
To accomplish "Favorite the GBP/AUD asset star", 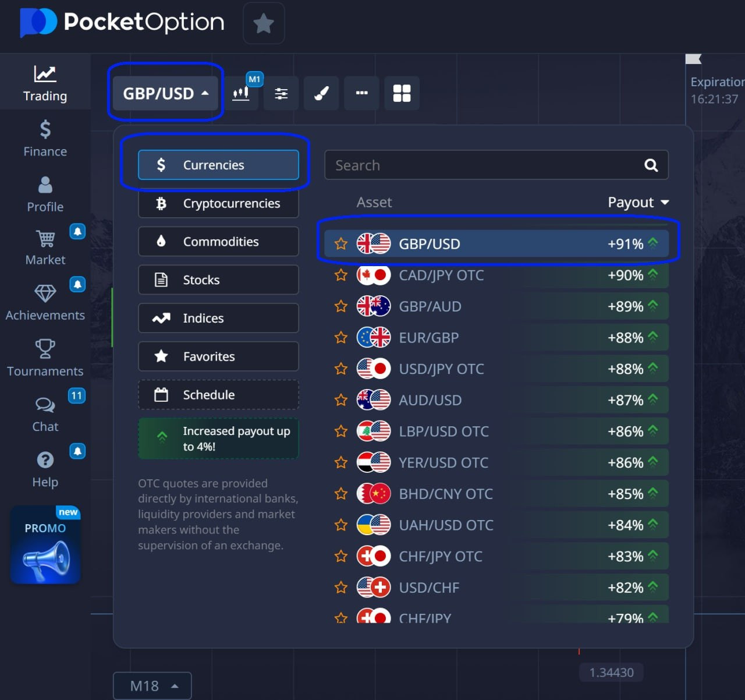I will point(341,306).
